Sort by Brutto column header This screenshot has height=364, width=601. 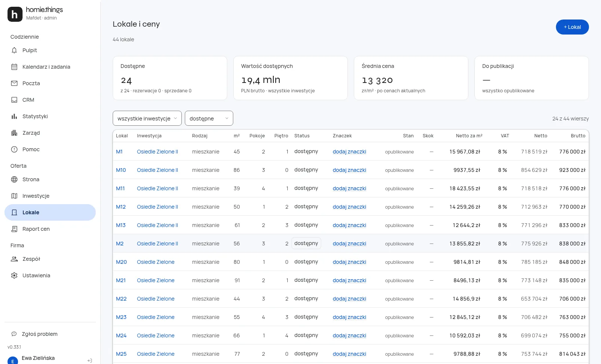[x=578, y=136]
